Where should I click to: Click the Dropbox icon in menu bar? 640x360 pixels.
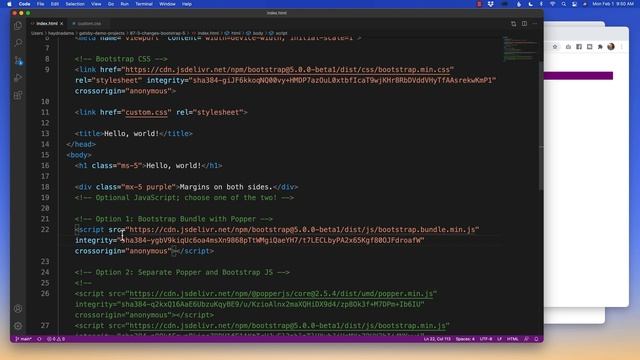(x=491, y=4)
